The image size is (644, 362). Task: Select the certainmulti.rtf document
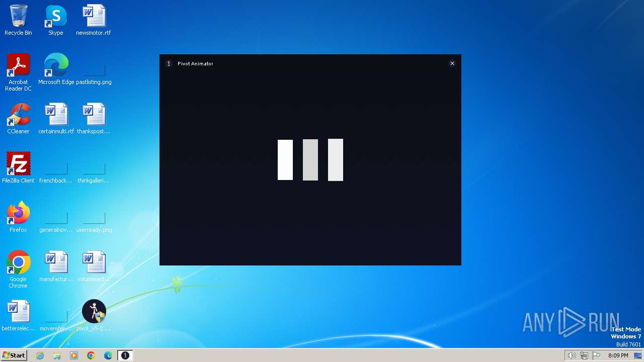[x=56, y=119]
